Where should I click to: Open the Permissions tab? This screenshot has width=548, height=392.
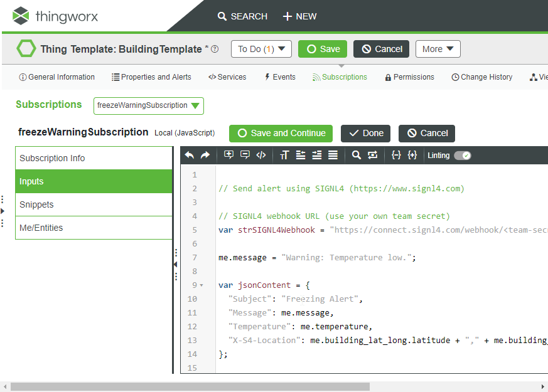(x=410, y=77)
